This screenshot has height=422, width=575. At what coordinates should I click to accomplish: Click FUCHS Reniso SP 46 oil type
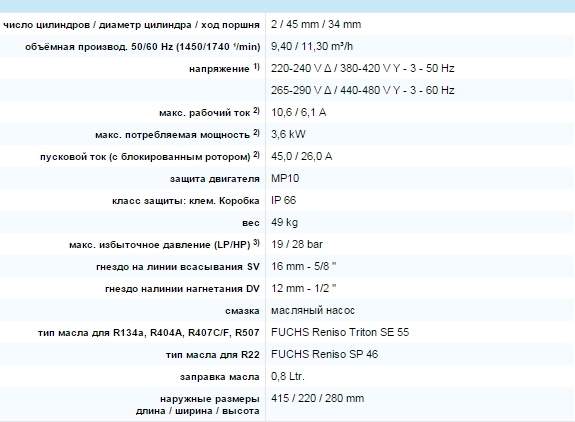click(x=324, y=355)
